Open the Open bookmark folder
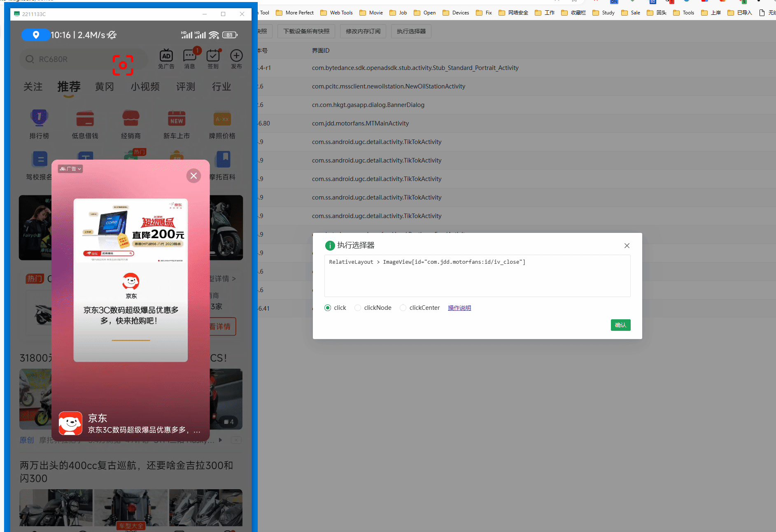The height and width of the screenshot is (532, 776). [425, 13]
